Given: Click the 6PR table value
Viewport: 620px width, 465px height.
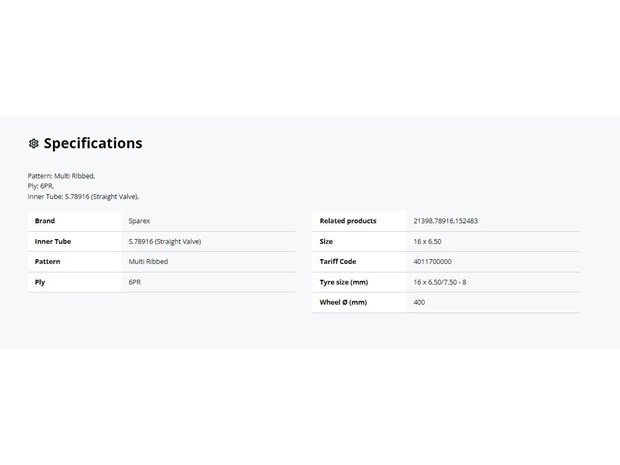Looking at the screenshot, I should tap(134, 282).
